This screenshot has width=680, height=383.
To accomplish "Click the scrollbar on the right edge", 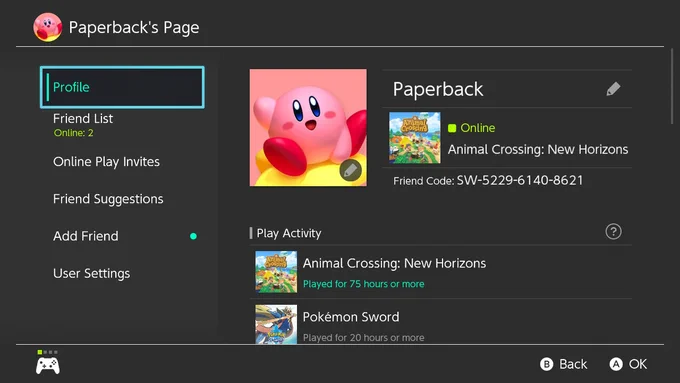I will click(x=672, y=87).
